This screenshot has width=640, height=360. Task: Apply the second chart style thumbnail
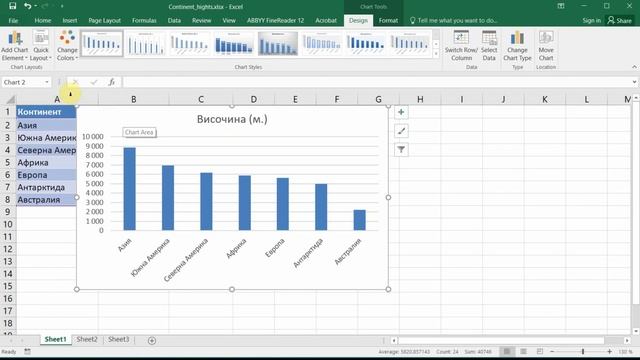(x=145, y=44)
